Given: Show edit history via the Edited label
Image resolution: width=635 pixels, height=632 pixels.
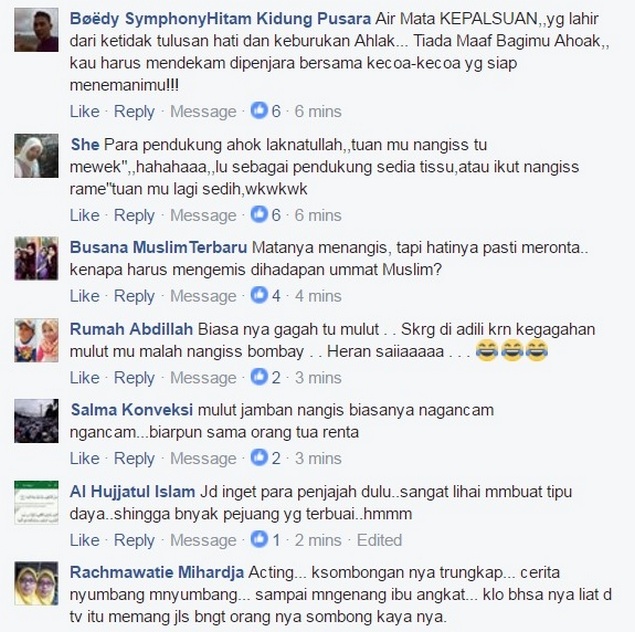Looking at the screenshot, I should tap(379, 540).
